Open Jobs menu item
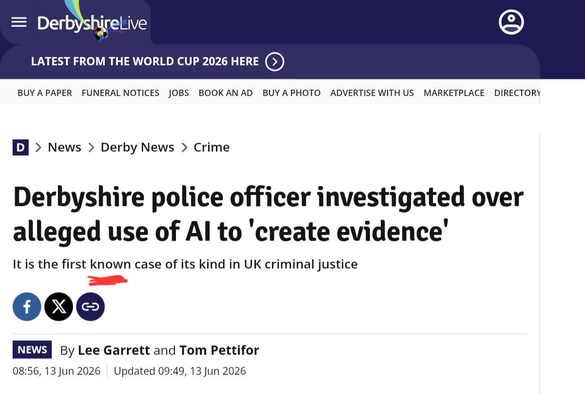Image resolution: width=585 pixels, height=394 pixels. click(x=179, y=93)
